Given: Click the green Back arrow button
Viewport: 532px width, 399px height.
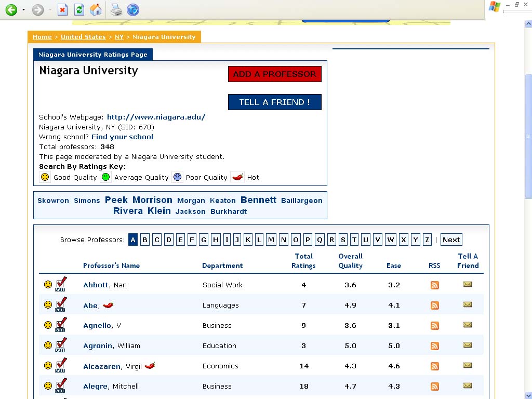Looking at the screenshot, I should pyautogui.click(x=11, y=10).
